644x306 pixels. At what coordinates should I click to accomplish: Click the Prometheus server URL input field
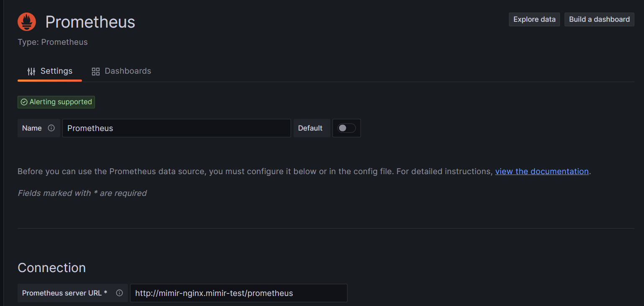tap(239, 293)
